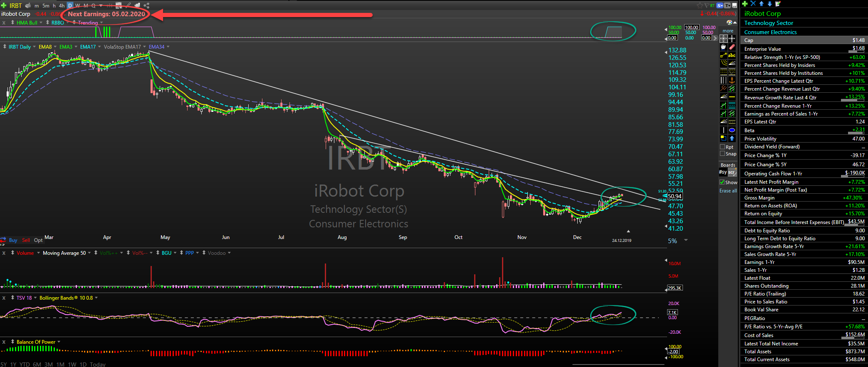This screenshot has height=367, width=868.
Task: Select the hand pan tool
Action: (x=723, y=47)
